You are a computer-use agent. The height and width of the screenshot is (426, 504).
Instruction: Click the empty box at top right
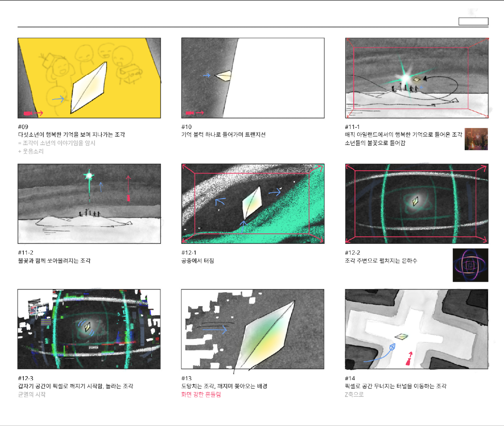tap(474, 22)
